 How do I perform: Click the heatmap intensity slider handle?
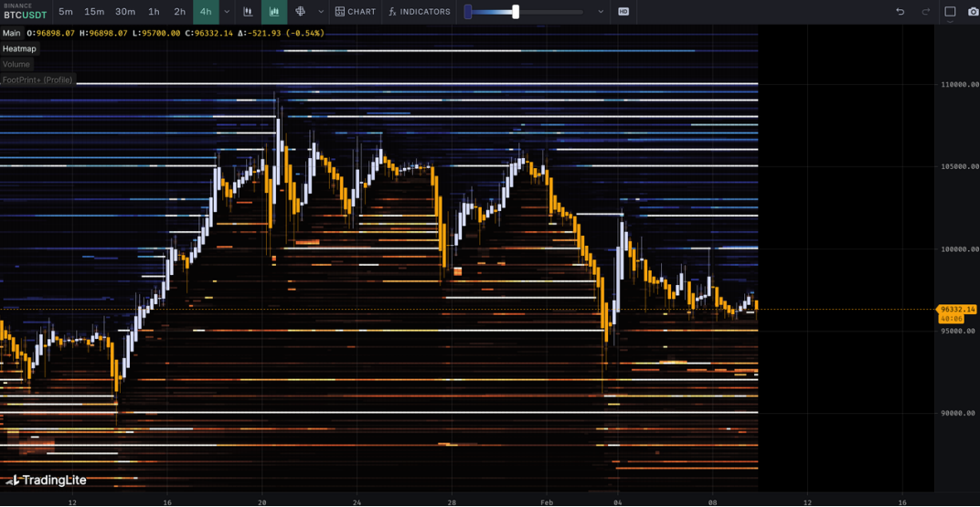[x=516, y=12]
